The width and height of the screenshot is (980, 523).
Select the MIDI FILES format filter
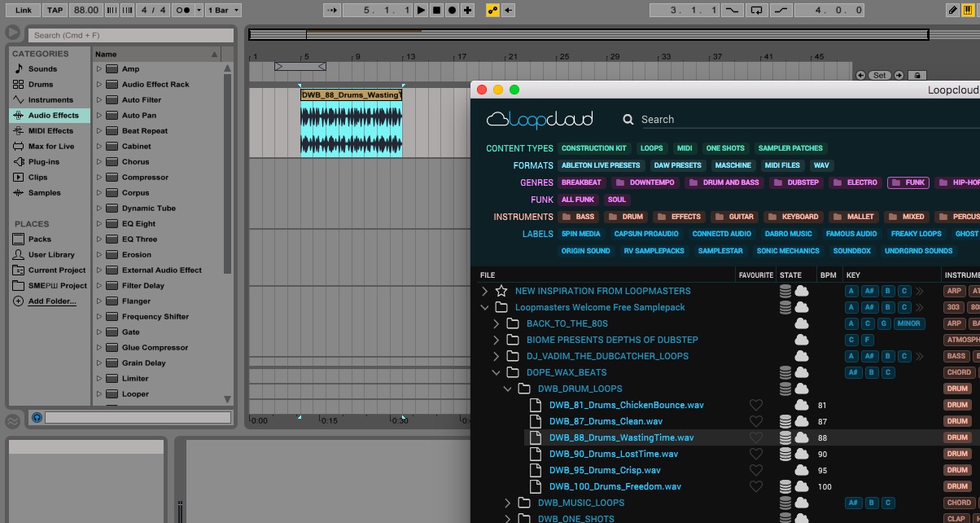[782, 165]
